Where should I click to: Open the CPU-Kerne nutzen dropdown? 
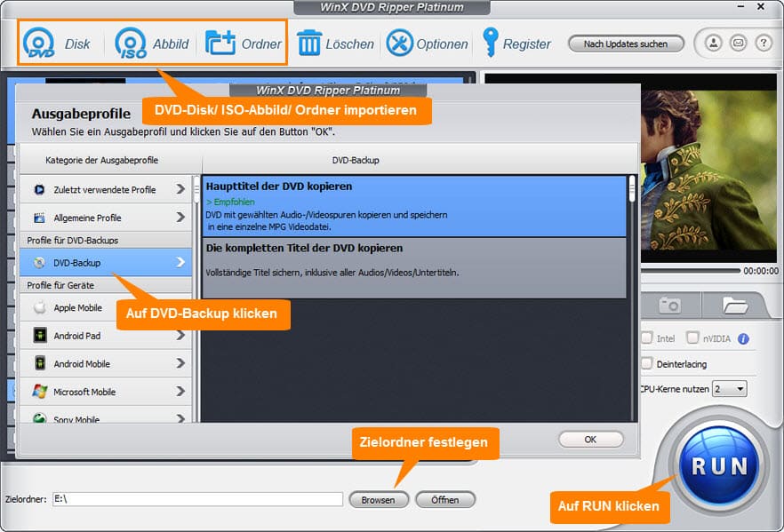(x=729, y=389)
